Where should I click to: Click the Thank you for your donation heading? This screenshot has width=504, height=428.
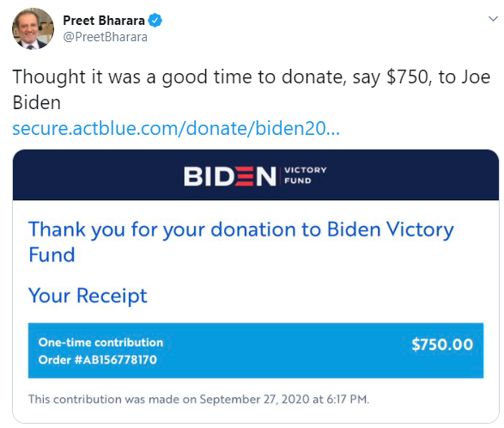click(x=240, y=242)
